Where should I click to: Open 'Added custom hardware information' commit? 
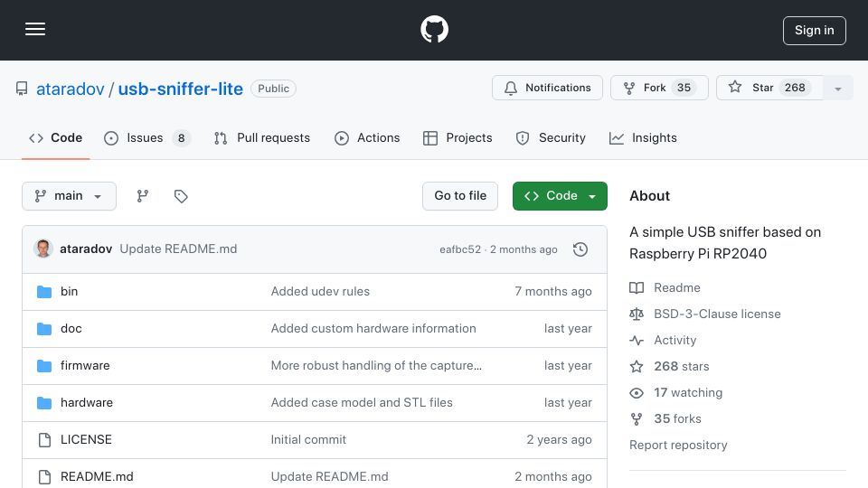[373, 329]
